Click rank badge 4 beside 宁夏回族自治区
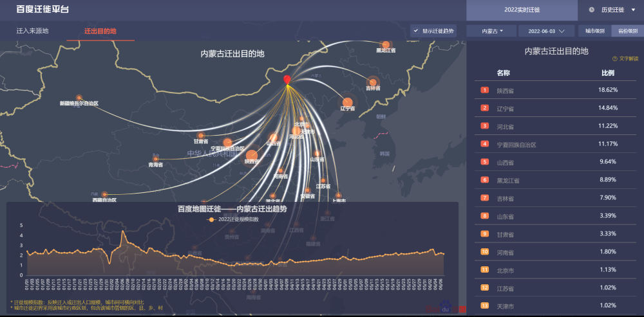Image resolution: width=644 pixels, height=317 pixels. point(485,144)
